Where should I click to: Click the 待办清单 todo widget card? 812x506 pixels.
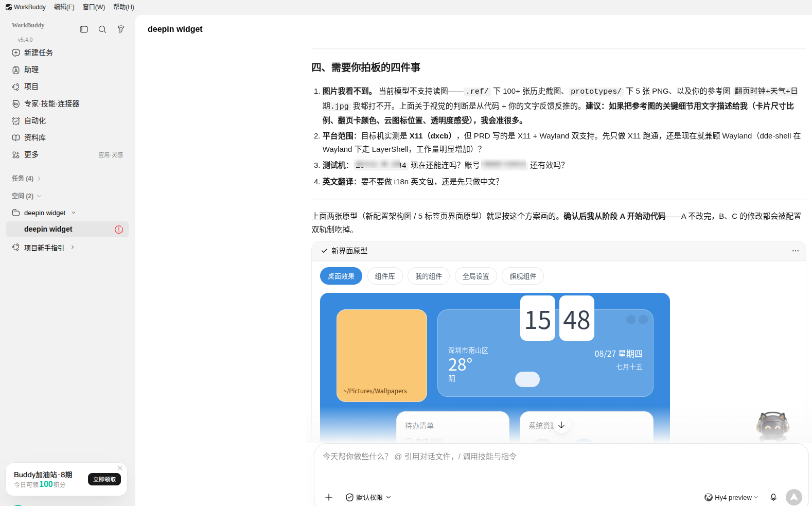pos(453,427)
